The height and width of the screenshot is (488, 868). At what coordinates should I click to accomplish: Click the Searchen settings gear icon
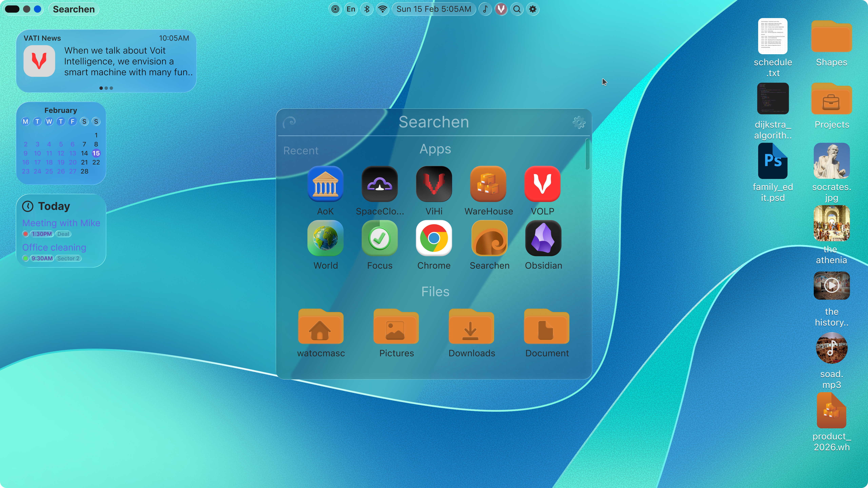click(x=579, y=122)
